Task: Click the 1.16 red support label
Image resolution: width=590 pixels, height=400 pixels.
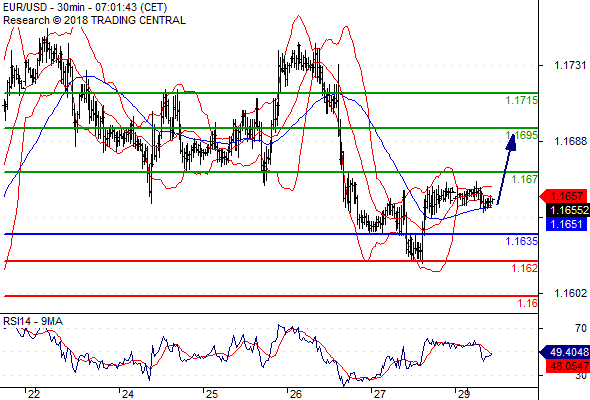Action: pos(528,303)
